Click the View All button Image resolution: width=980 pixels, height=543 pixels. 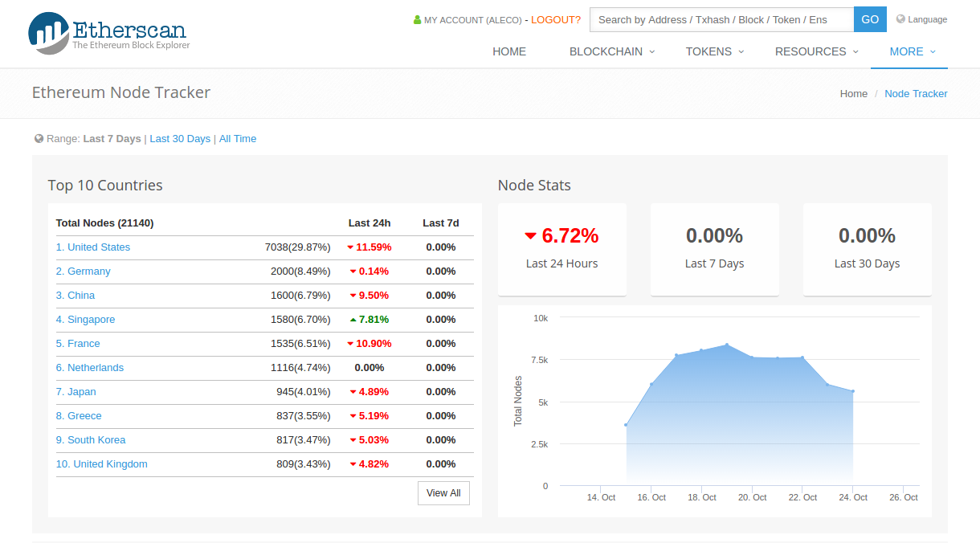tap(443, 493)
